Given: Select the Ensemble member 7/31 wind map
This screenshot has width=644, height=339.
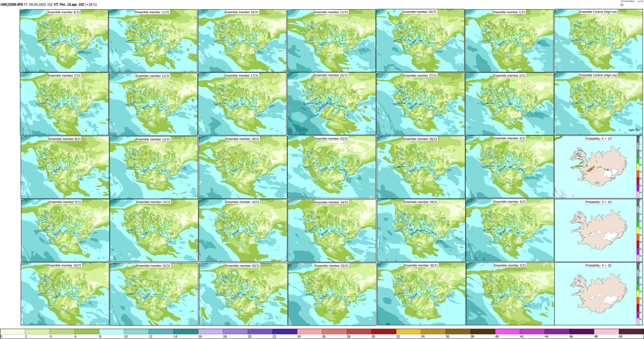Looking at the screenshot, I should click(x=64, y=104).
